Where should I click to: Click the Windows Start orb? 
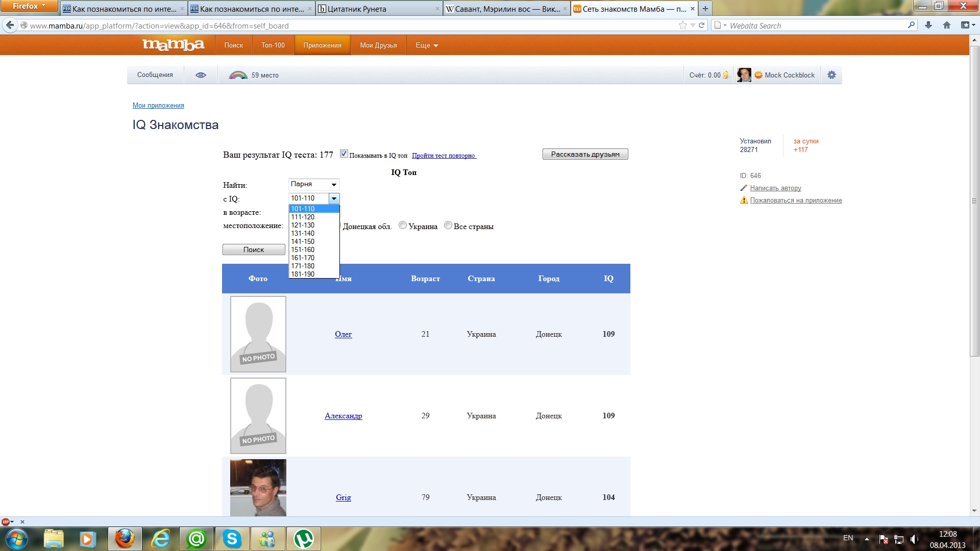(x=16, y=539)
